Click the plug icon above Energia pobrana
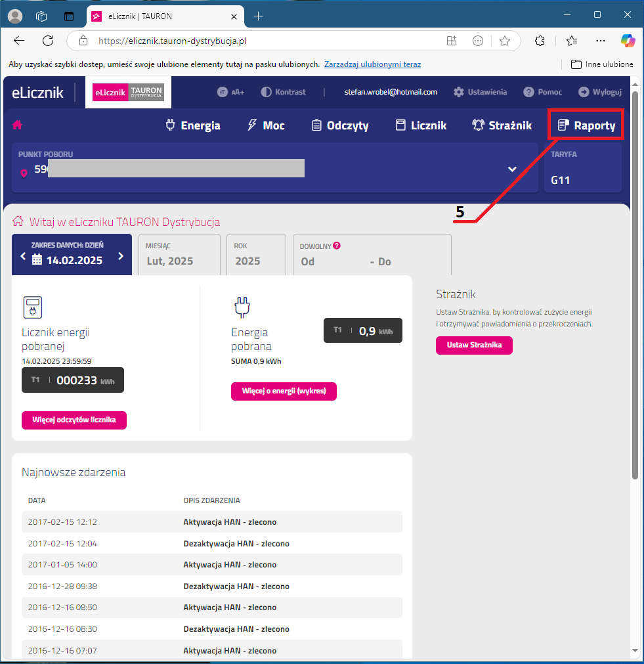Screen dimensions: 644x664 [242, 307]
